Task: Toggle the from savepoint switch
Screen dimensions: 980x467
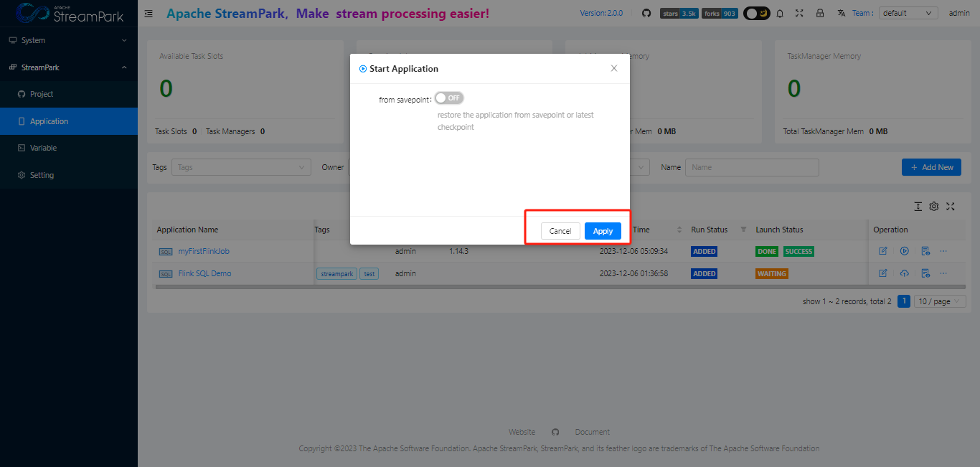Action: (x=449, y=98)
